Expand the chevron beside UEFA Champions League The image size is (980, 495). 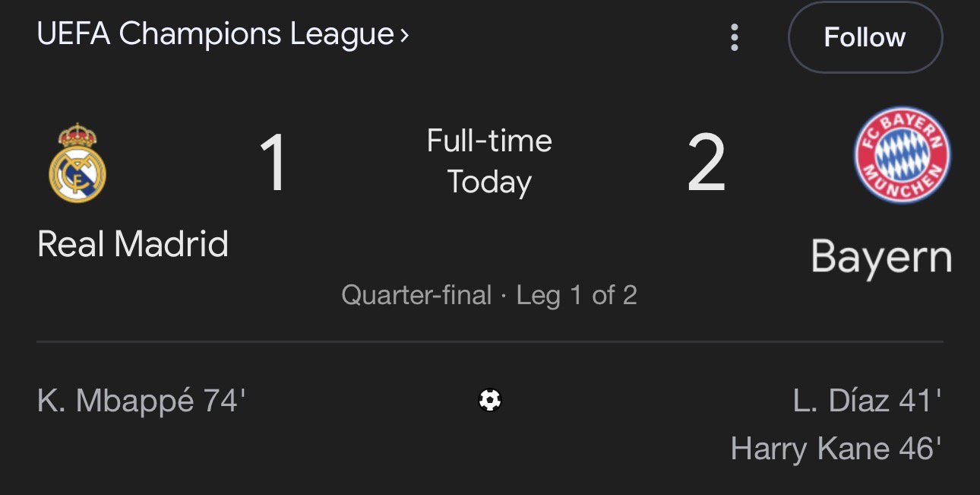point(404,35)
